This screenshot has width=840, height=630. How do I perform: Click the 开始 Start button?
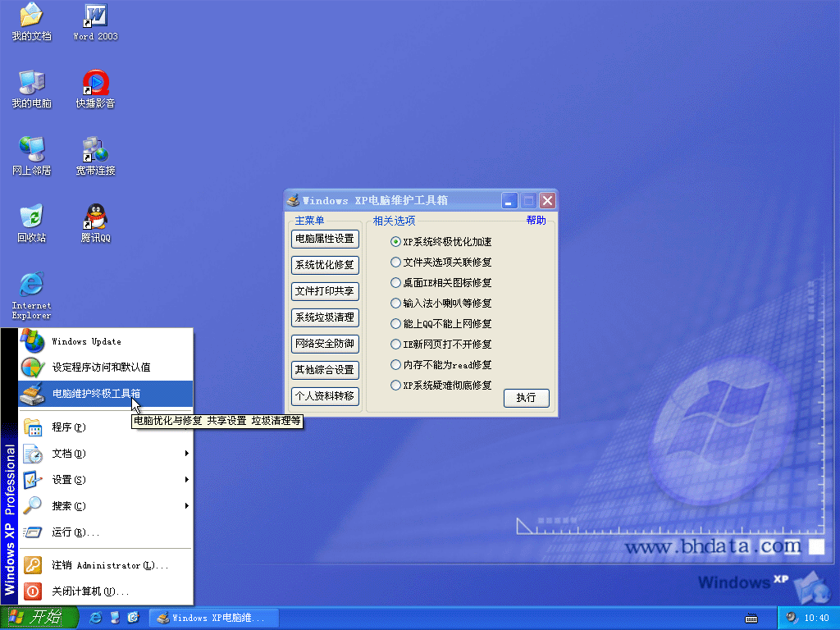pos(39,618)
